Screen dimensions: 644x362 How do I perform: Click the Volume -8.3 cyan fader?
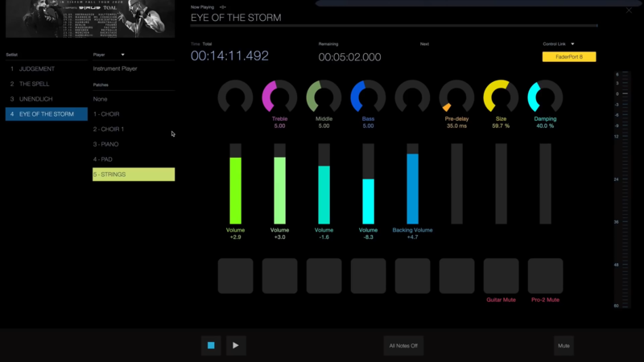click(x=369, y=184)
